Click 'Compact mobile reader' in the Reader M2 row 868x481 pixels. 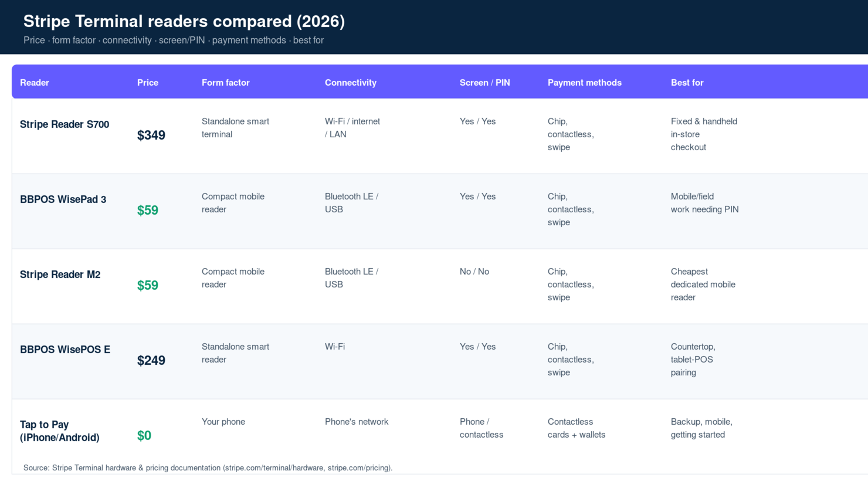[233, 278]
